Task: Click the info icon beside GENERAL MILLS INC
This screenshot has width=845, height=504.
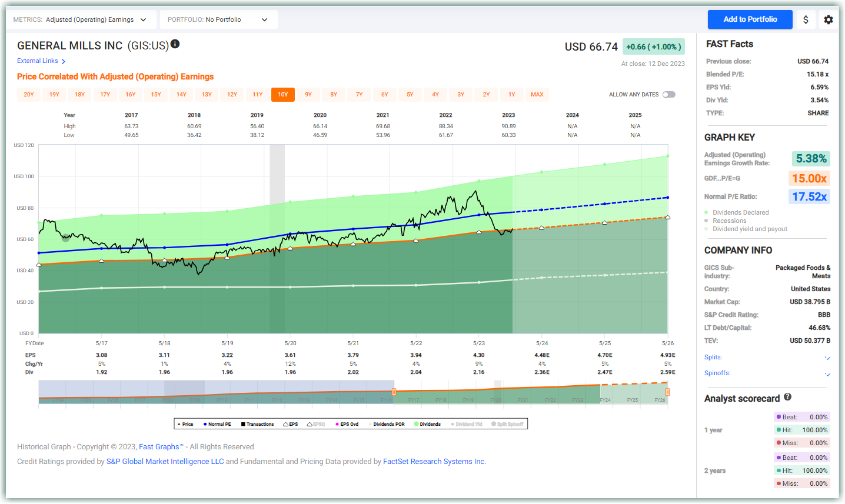Action: 175,44
